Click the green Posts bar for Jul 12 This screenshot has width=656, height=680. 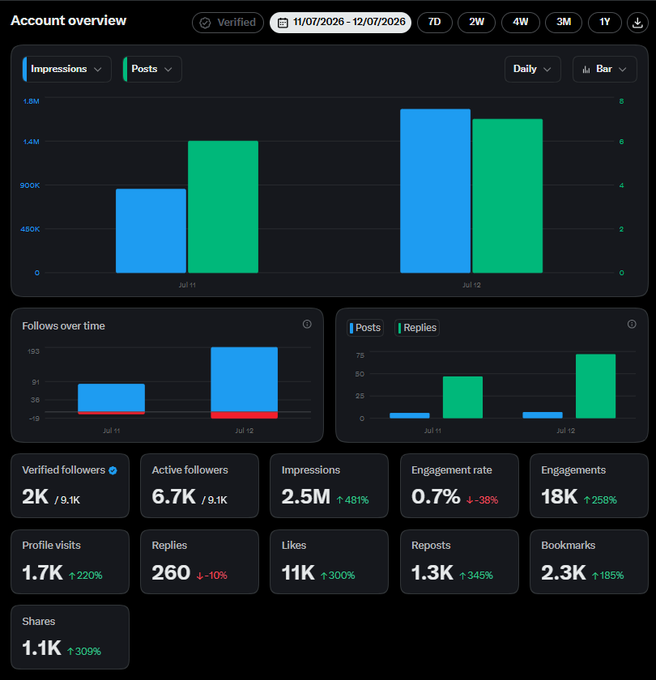click(507, 196)
